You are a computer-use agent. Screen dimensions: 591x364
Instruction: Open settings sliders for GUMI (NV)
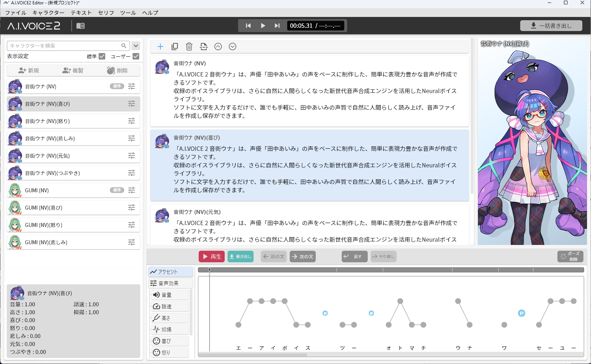coord(131,190)
